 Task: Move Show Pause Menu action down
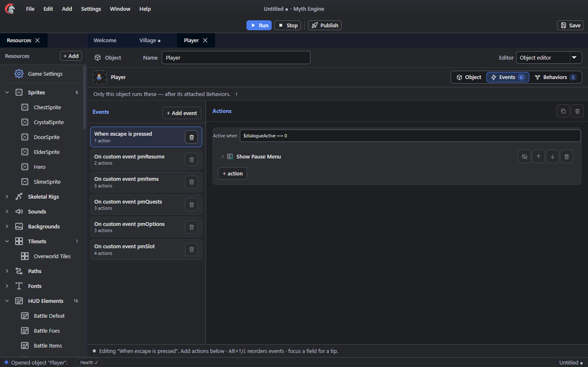552,156
